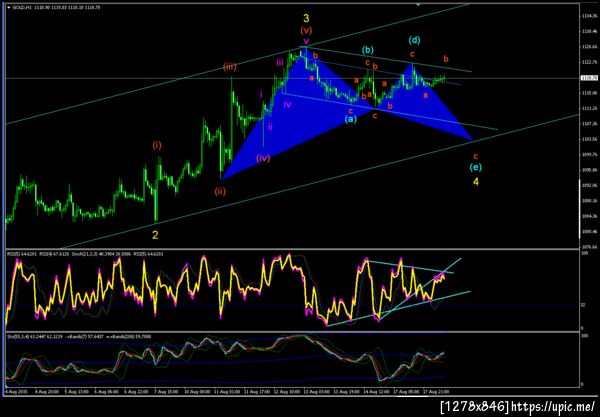Image resolution: width=600 pixels, height=417 pixels.
Task: Select the magenta iv wave label
Action: 287,104
